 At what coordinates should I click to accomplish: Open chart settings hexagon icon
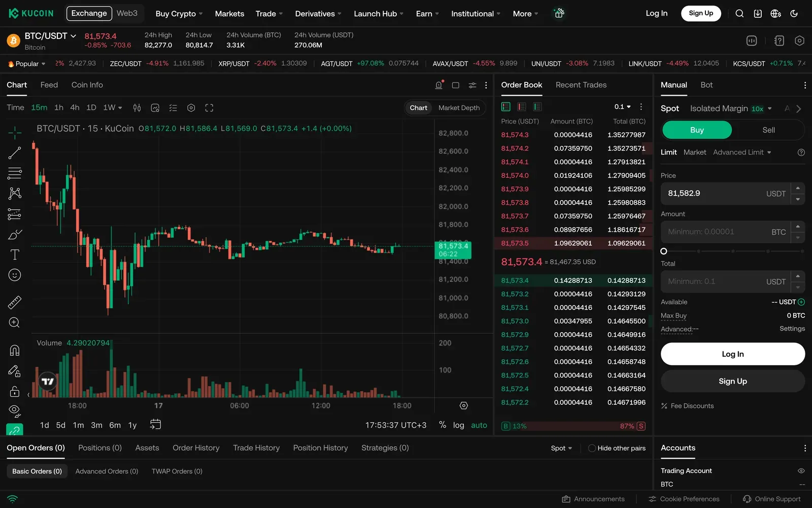pyautogui.click(x=191, y=108)
